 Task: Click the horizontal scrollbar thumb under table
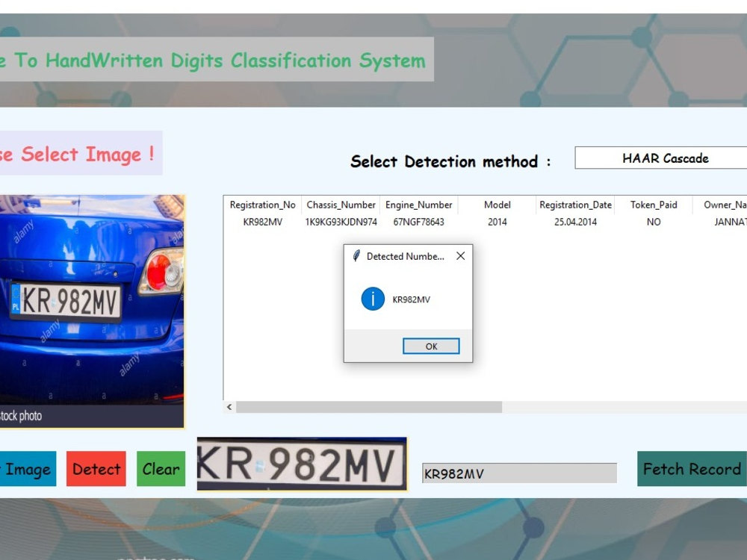coord(369,407)
